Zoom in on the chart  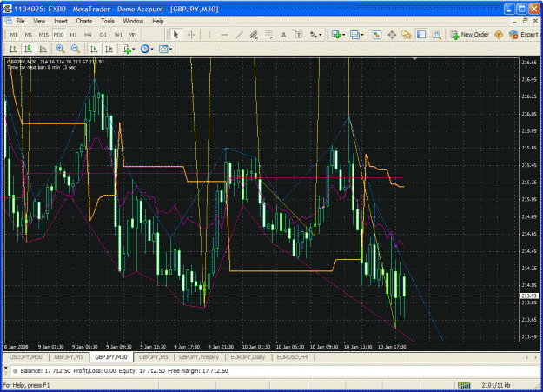click(x=60, y=49)
